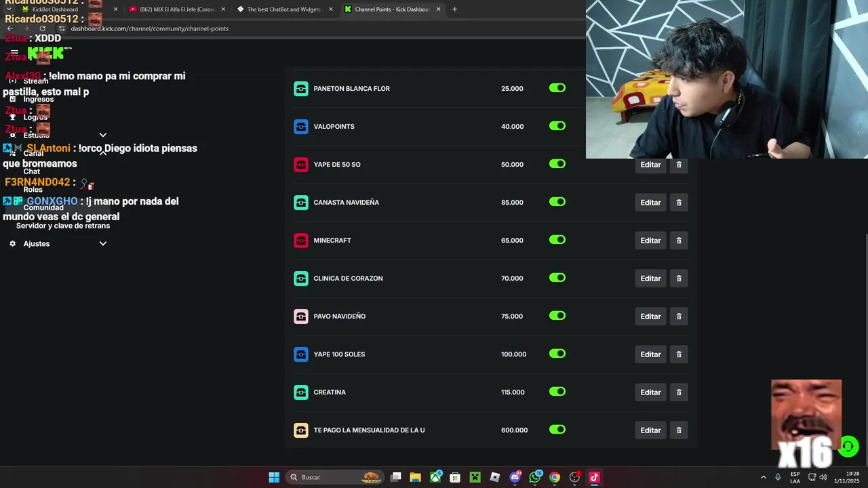This screenshot has width=868, height=488.
Task: Collapse the Canal sidebar section chevron
Action: (x=103, y=153)
